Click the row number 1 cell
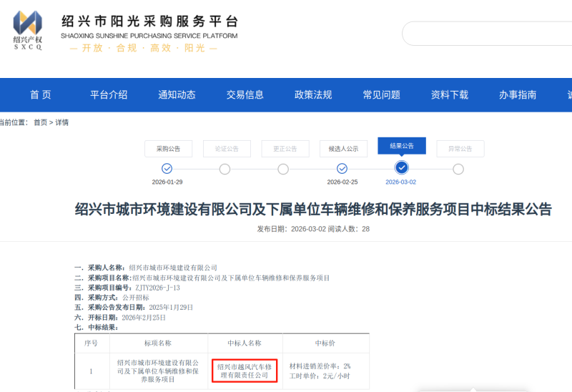 (92, 371)
